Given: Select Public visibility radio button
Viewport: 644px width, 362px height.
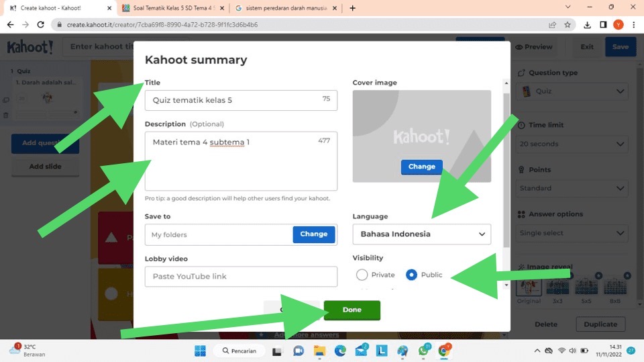Looking at the screenshot, I should 411,275.
